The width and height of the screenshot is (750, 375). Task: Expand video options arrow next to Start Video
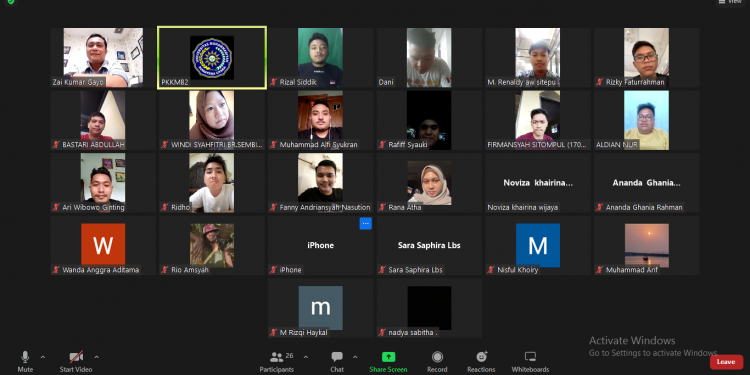click(97, 357)
